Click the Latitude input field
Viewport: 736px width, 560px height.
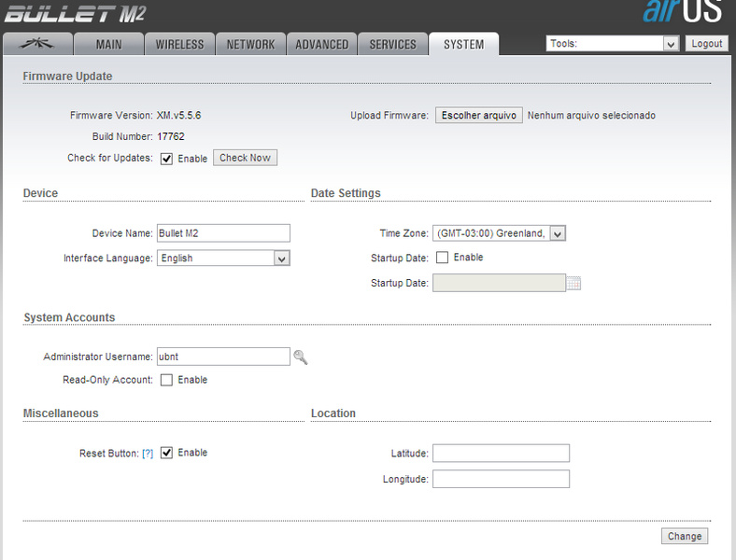coord(501,453)
